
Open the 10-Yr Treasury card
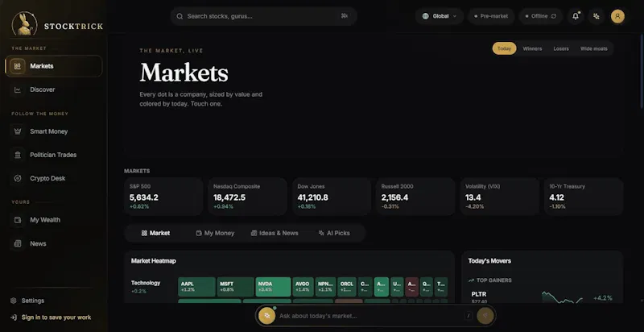tap(584, 197)
